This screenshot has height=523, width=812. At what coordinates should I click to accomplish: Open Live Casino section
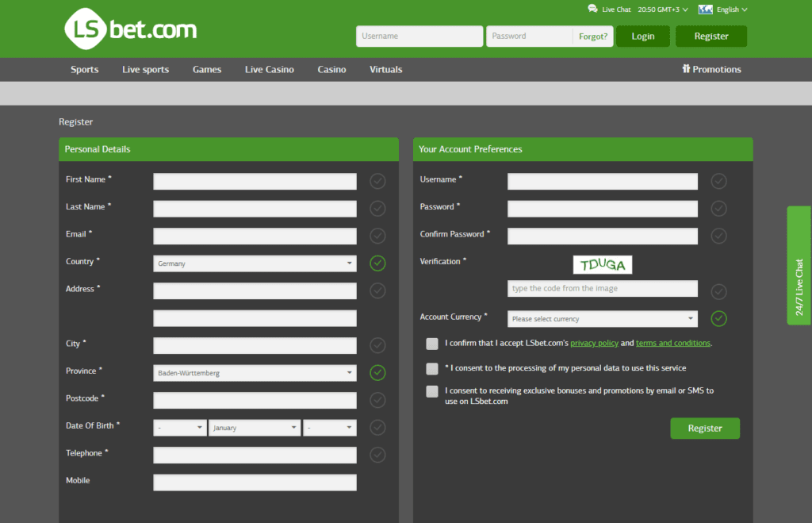click(x=270, y=70)
